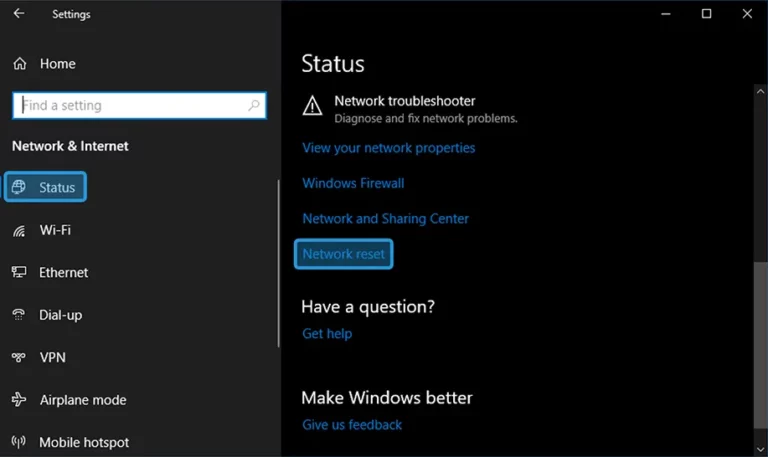Focus the Find a setting search box
The height and width of the screenshot is (457, 768).
(140, 105)
